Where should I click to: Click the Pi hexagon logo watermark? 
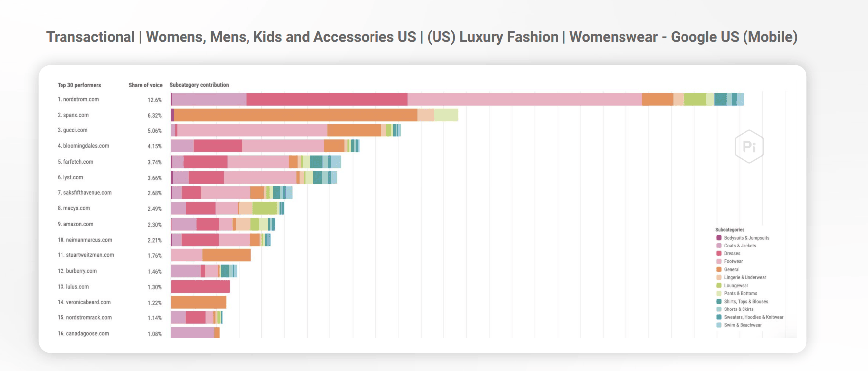pos(748,147)
